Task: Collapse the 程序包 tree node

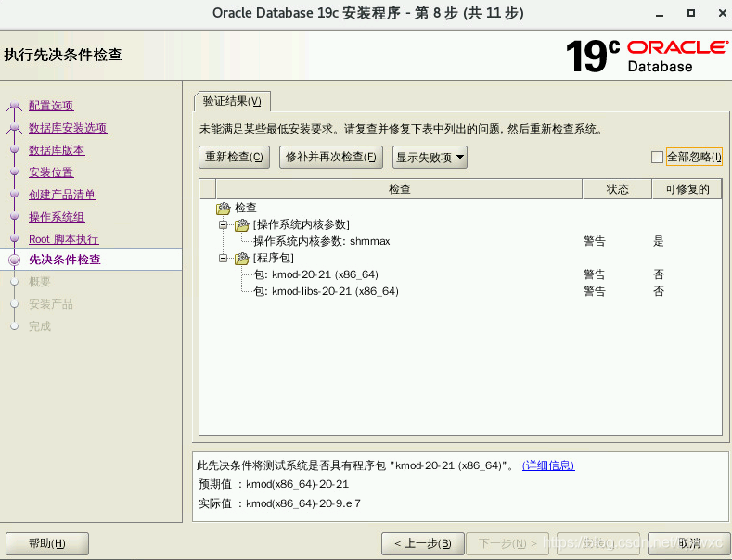Action: [224, 258]
